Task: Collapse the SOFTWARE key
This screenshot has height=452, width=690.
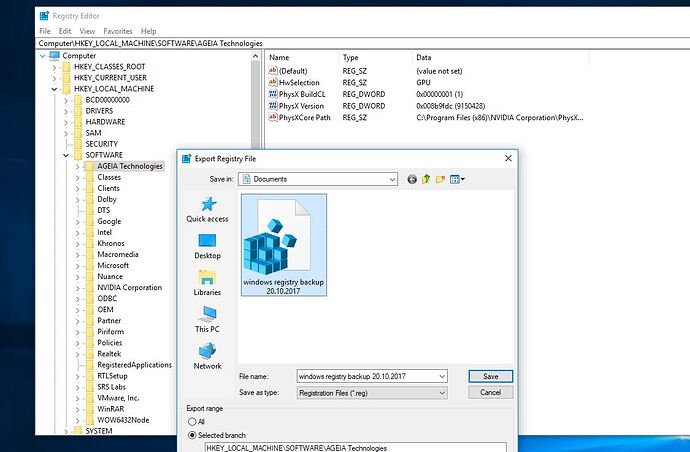Action: click(66, 155)
